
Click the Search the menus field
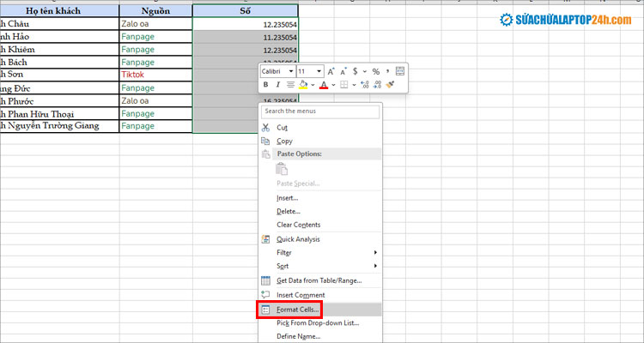(x=320, y=111)
